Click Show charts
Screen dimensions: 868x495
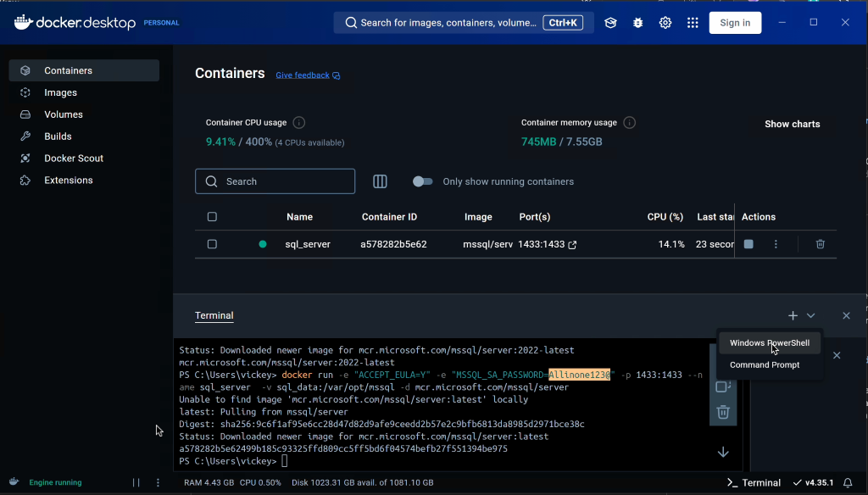click(x=793, y=124)
